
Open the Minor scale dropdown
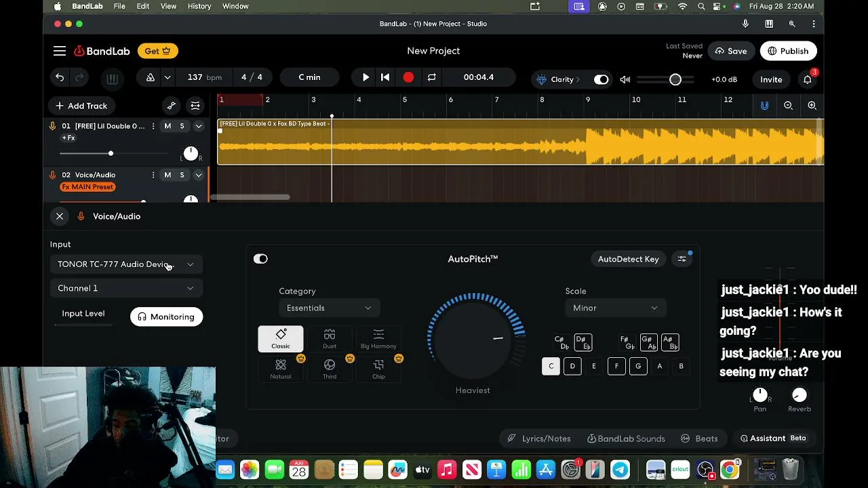tap(615, 308)
